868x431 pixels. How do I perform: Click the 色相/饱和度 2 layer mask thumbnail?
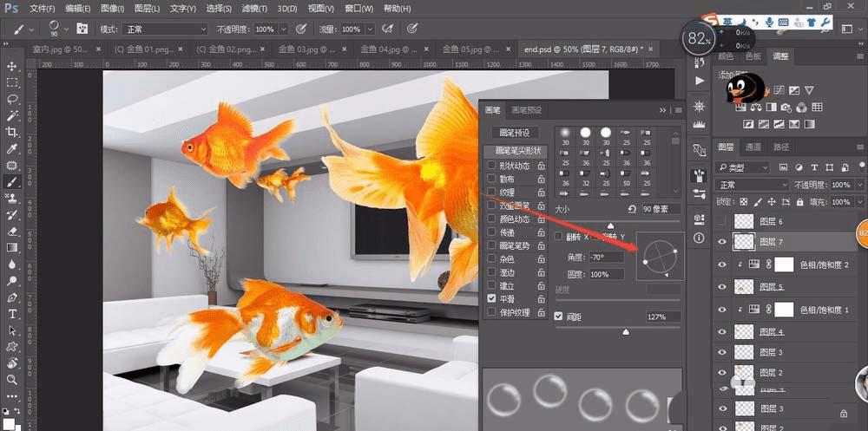point(783,264)
